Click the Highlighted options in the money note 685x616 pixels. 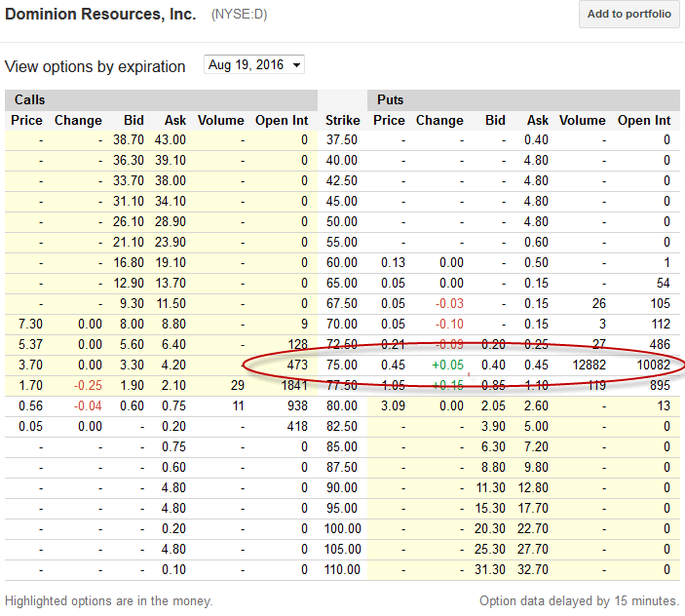(x=109, y=601)
